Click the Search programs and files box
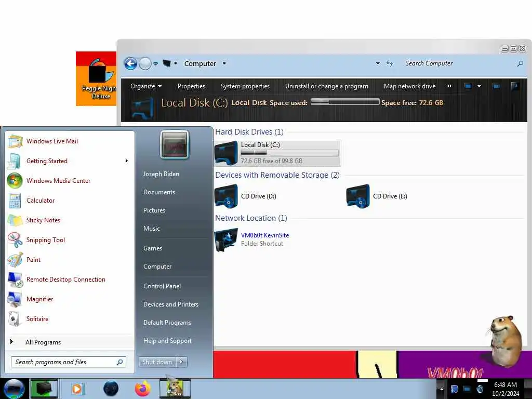The width and height of the screenshot is (532, 399). point(69,362)
